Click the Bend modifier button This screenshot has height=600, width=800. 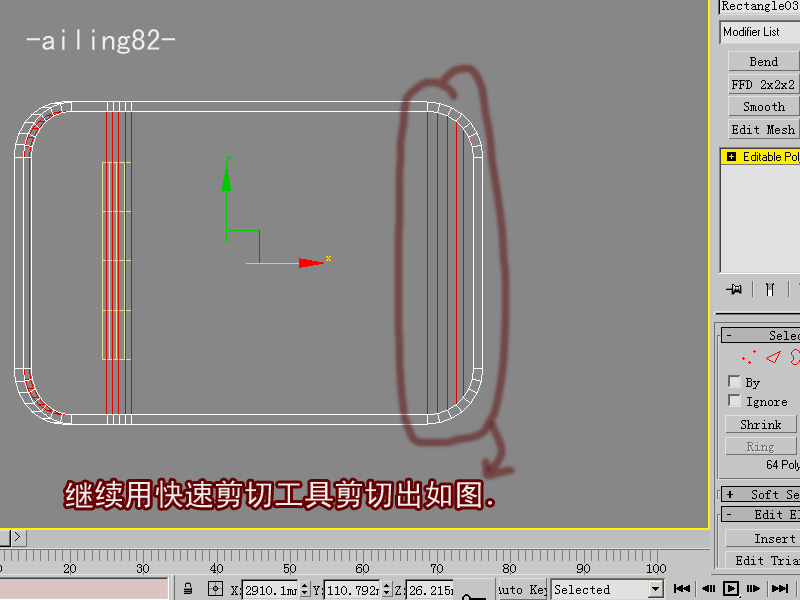tap(763, 61)
